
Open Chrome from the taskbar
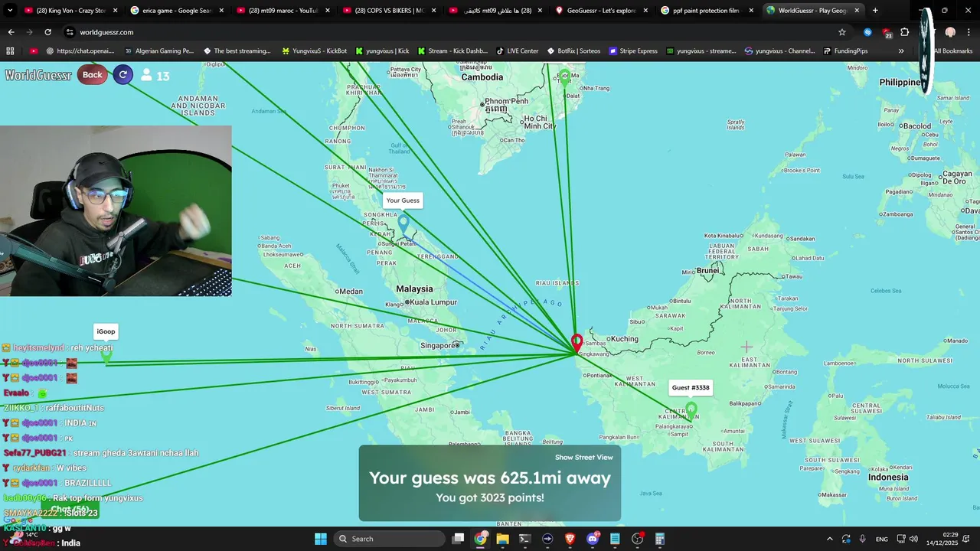point(480,539)
